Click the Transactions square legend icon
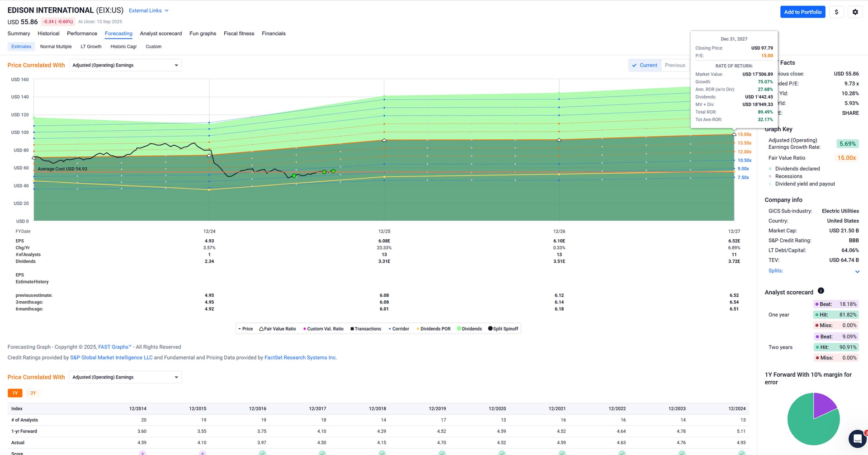Screen dimensions: 868x455 coord(352,329)
